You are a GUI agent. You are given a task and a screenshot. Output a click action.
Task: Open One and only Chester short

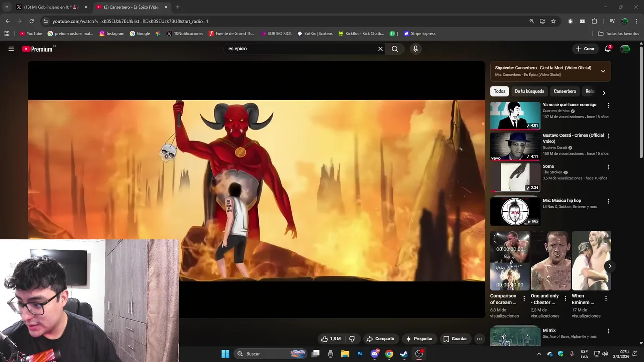(x=550, y=260)
